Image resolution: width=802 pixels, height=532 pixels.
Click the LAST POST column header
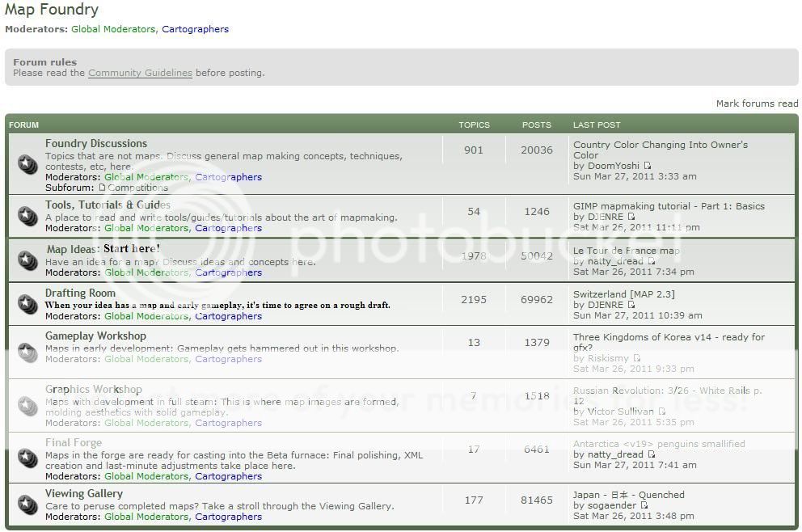(597, 125)
